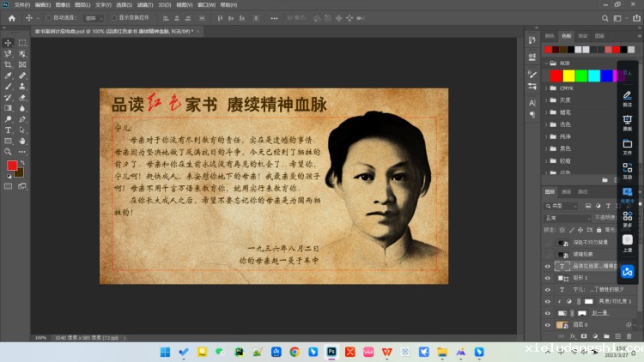Select the Rectangular Marquee tool

click(22, 42)
